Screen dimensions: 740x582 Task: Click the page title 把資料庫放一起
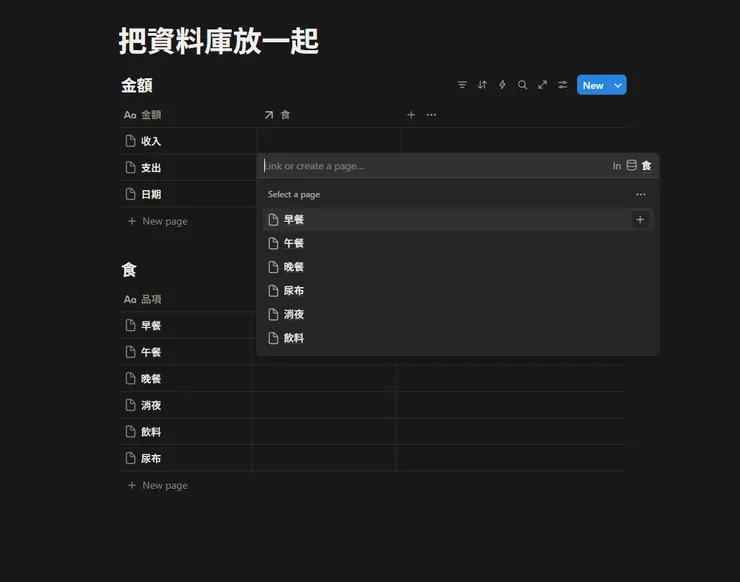click(x=219, y=41)
